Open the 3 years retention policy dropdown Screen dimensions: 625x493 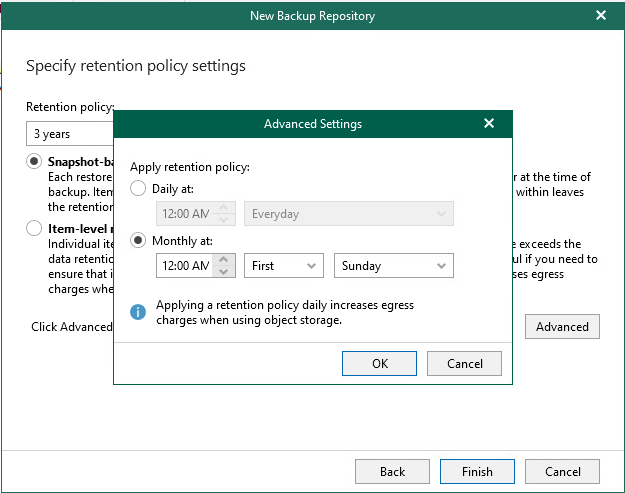70,134
